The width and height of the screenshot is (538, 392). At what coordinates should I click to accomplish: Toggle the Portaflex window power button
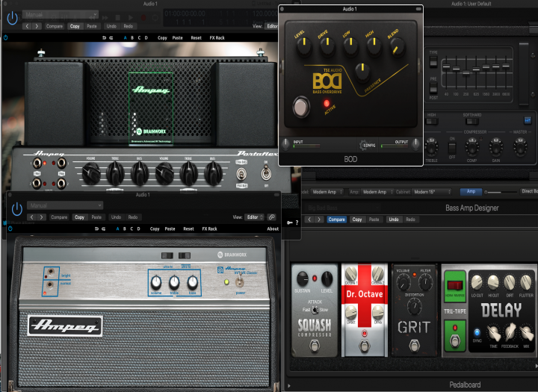coord(13,19)
